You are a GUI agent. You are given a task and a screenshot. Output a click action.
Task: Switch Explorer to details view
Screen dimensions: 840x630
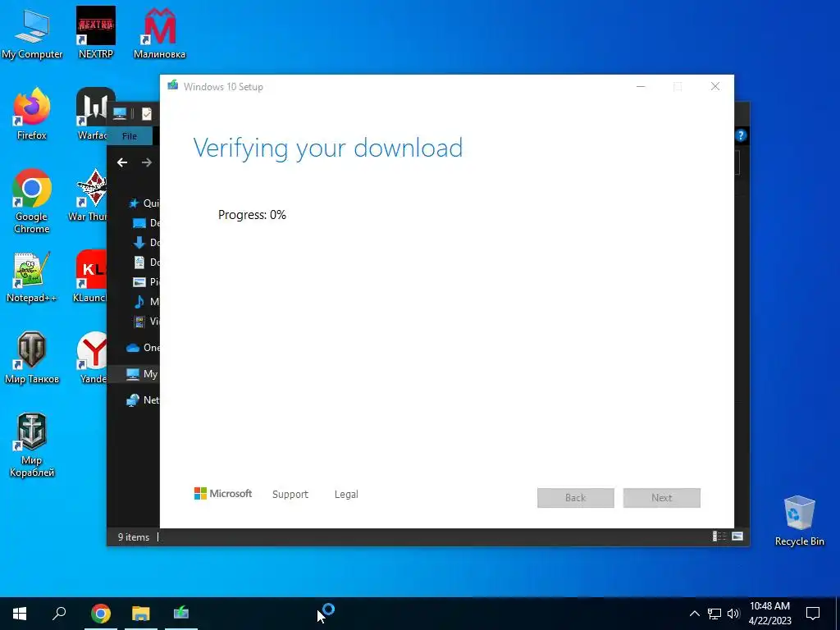(719, 536)
